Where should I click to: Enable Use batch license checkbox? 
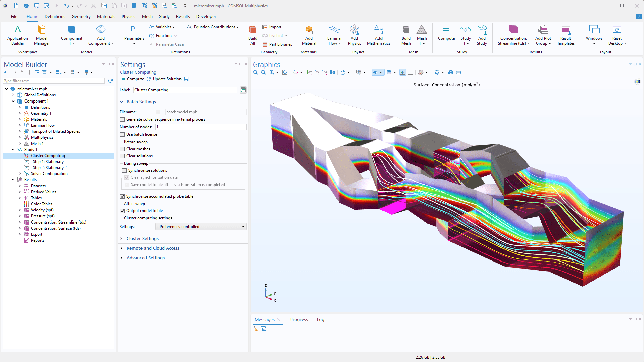click(x=122, y=134)
